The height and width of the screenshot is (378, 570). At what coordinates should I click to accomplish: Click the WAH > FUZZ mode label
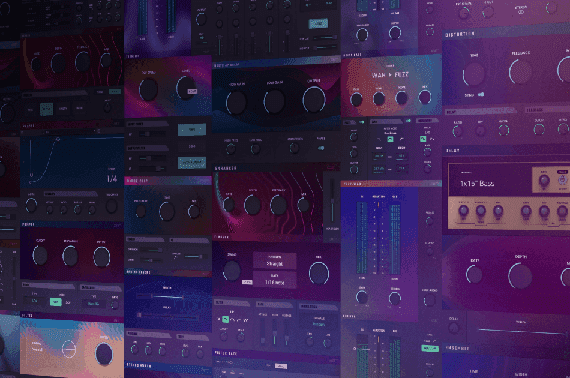coord(390,75)
